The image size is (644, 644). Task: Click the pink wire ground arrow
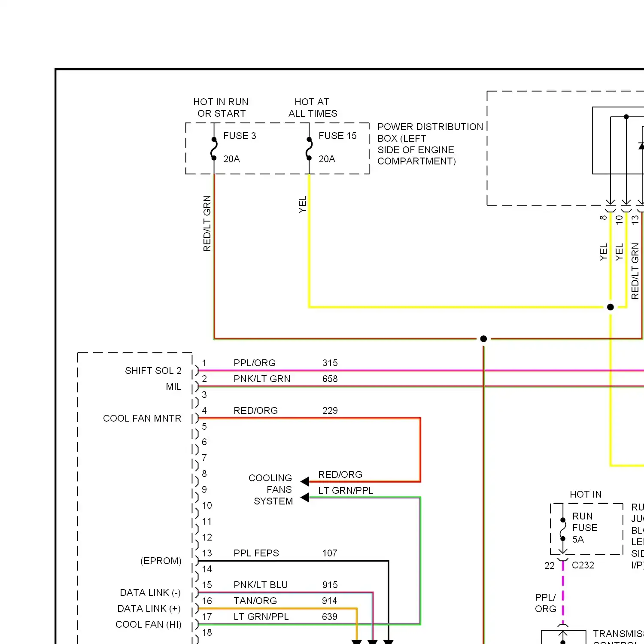click(372, 642)
